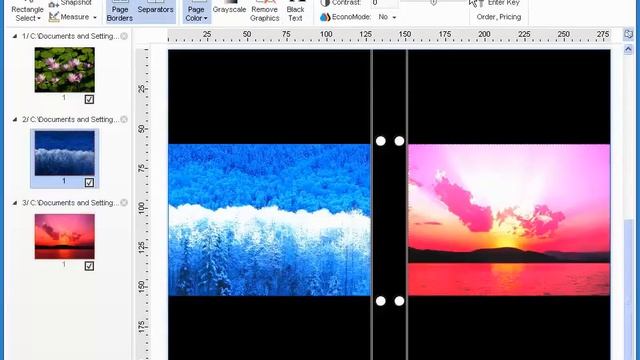The height and width of the screenshot is (360, 640).
Task: Click document 1 path label
Action: (x=70, y=36)
